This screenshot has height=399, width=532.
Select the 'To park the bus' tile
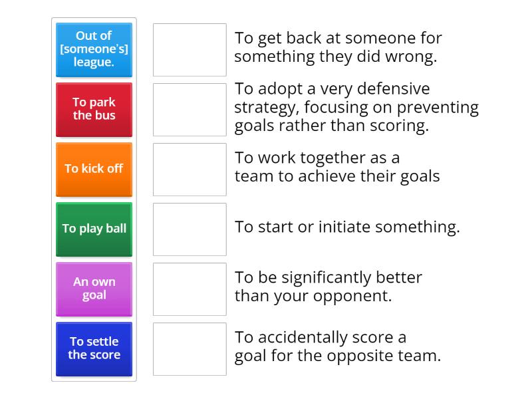pos(94,109)
